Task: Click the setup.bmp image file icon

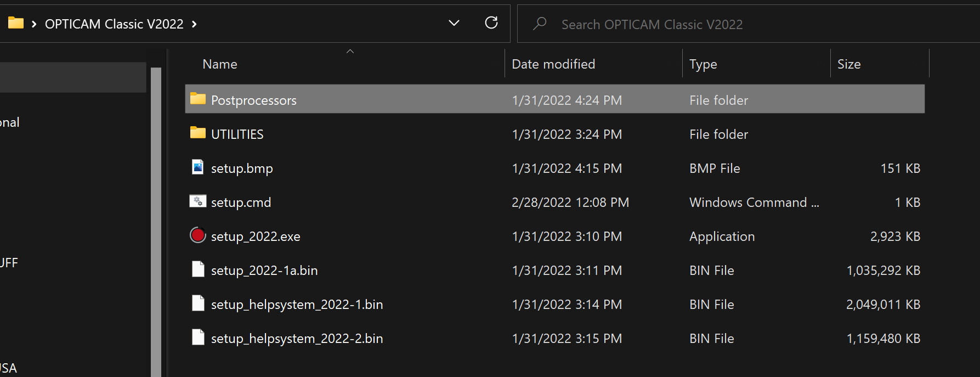Action: pos(197,167)
